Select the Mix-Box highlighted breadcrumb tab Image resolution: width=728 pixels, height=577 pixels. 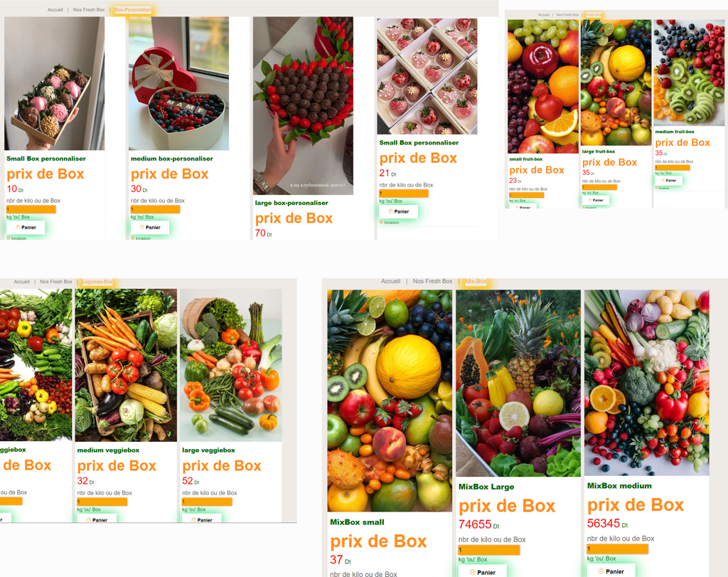(x=476, y=281)
